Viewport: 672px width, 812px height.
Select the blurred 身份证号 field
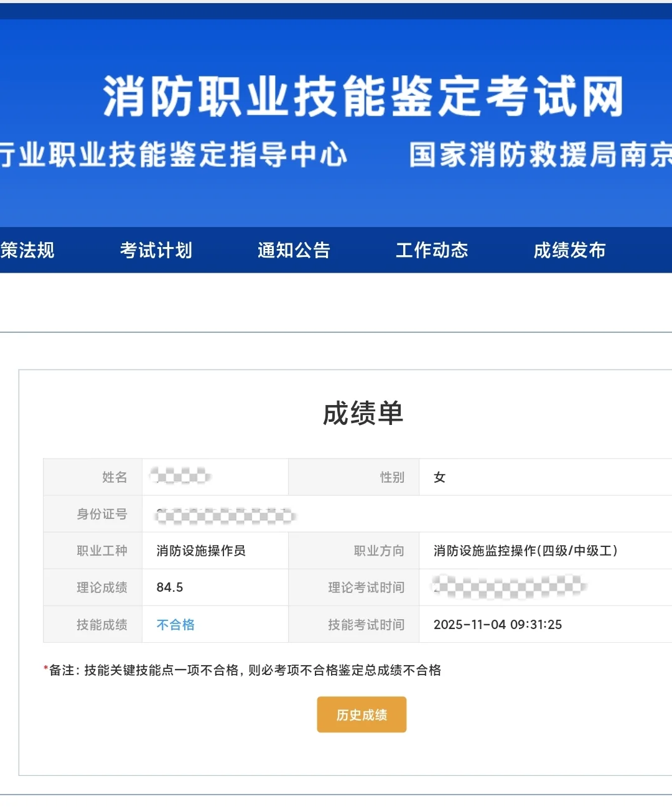pyautogui.click(x=224, y=514)
